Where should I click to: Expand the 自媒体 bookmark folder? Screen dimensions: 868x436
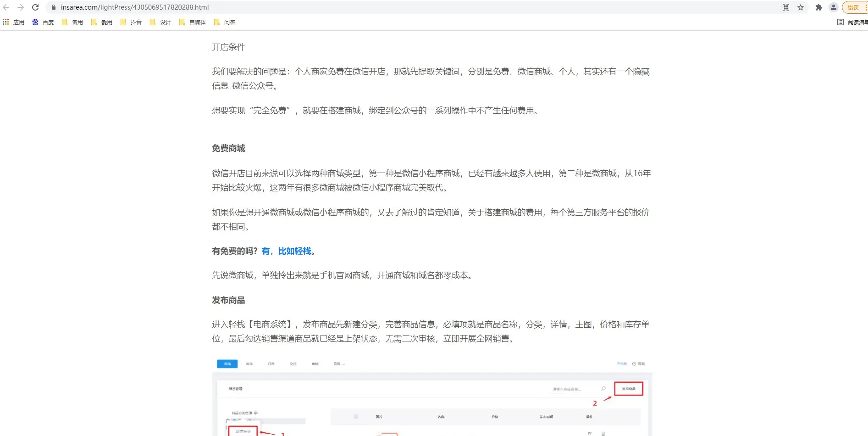pyautogui.click(x=193, y=22)
